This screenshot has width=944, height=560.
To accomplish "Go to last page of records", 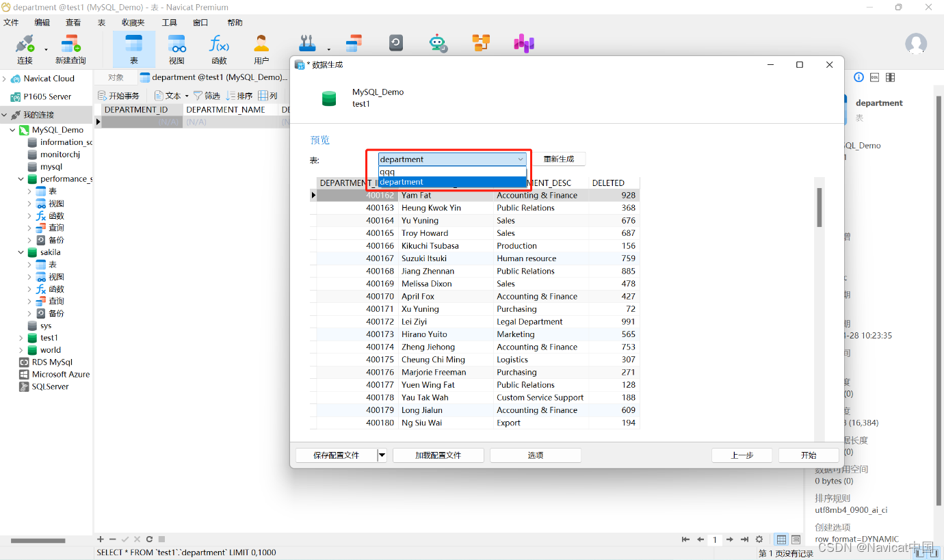I will coord(744,539).
